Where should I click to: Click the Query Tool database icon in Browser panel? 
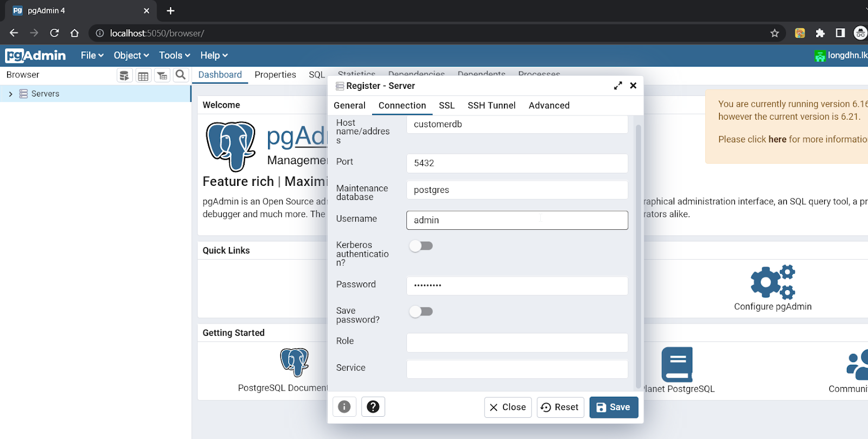[x=124, y=75]
